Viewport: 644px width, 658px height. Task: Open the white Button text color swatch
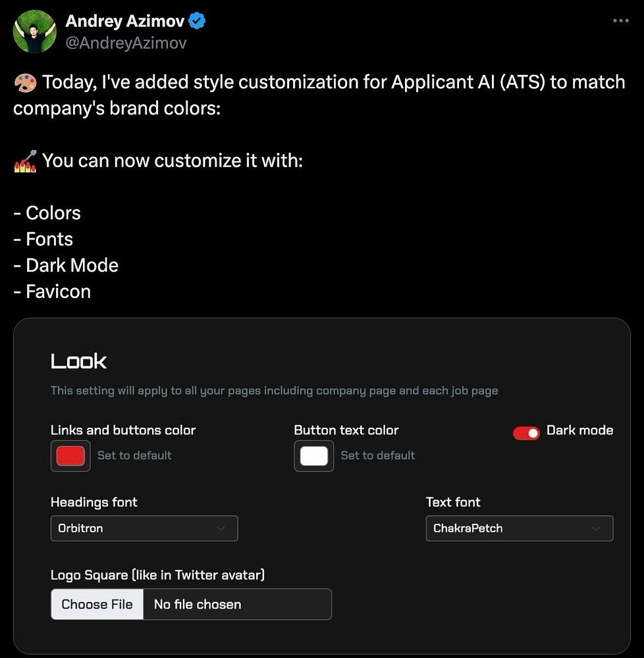click(x=314, y=456)
